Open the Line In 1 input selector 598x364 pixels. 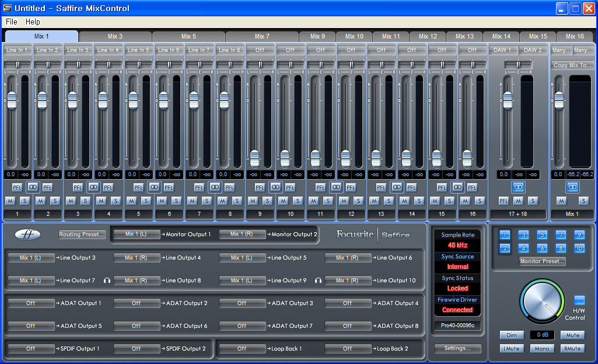(17, 50)
